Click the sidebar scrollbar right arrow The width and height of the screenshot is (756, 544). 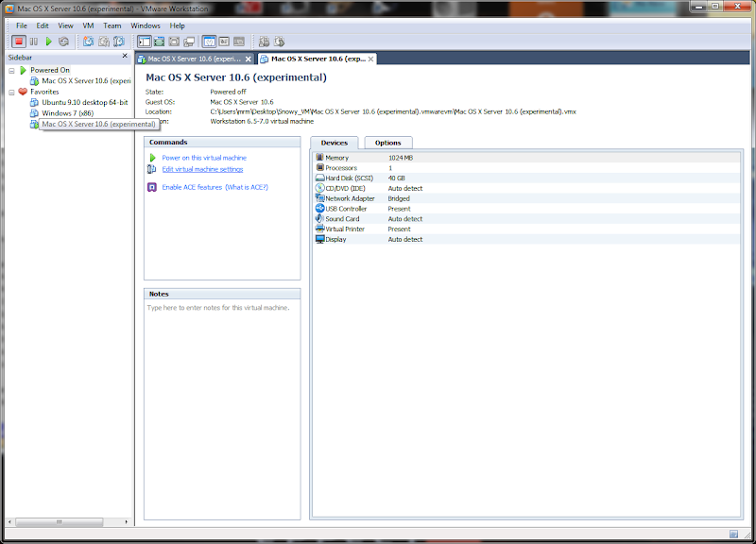pos(127,522)
